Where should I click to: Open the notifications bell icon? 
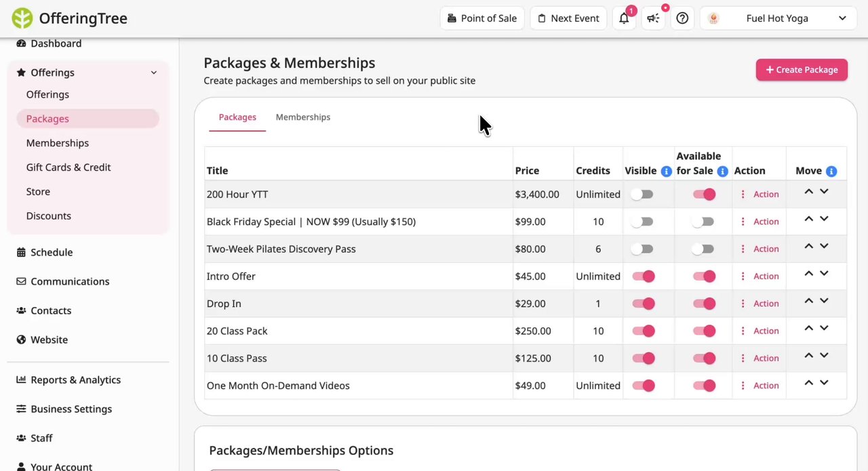coord(624,18)
